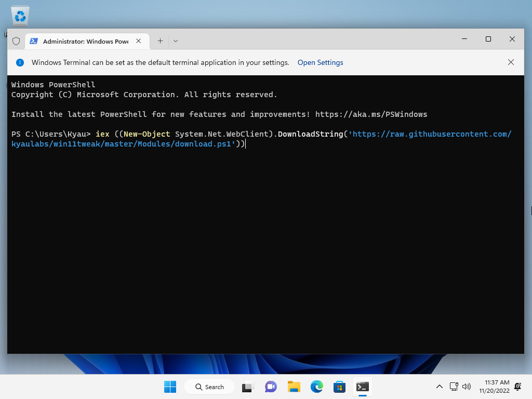The height and width of the screenshot is (399, 532).
Task: Open notifications bell icon in tray
Action: click(518, 387)
